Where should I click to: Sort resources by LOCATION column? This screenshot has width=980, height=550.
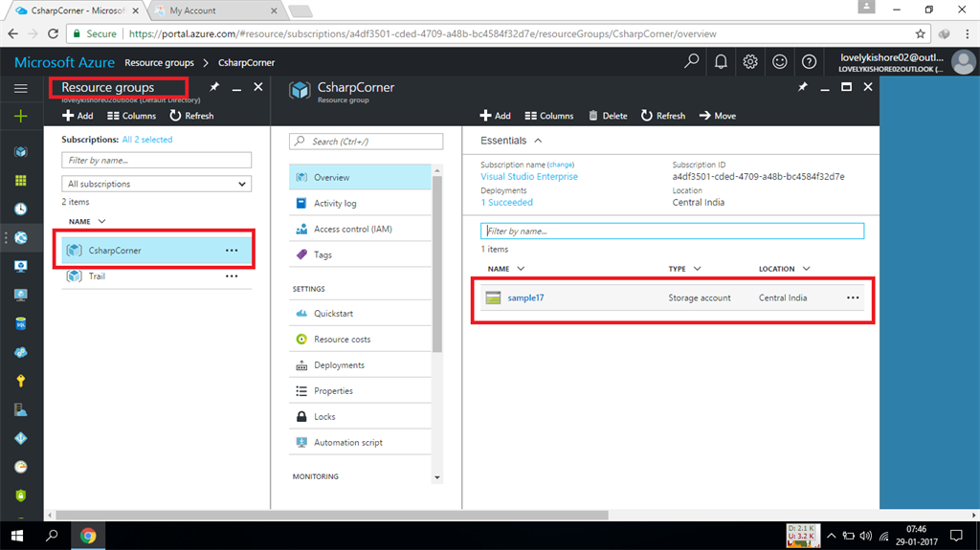[x=785, y=269]
